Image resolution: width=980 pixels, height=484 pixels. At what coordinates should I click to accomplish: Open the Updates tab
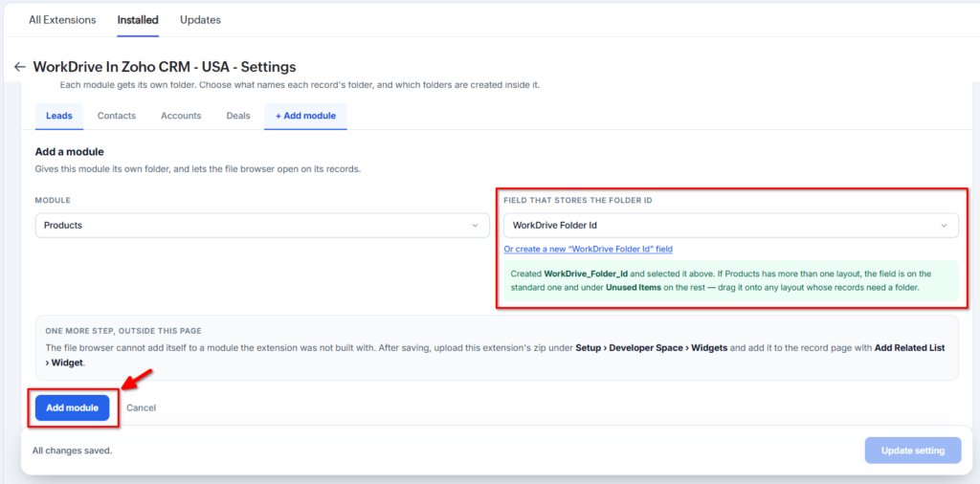click(201, 20)
